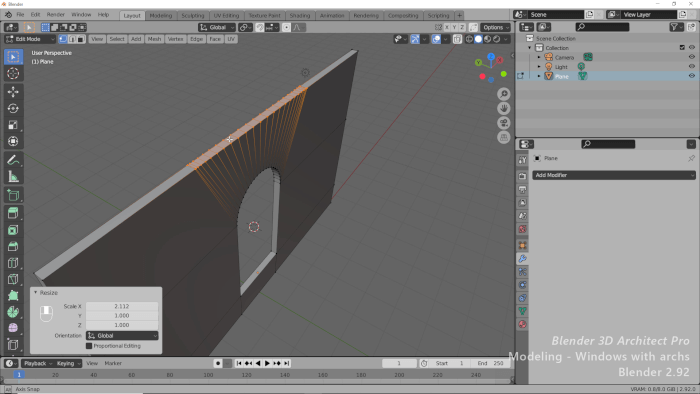Viewport: 700px width, 394px height.
Task: Activate the 3D Cursor tool
Action: coord(13,73)
